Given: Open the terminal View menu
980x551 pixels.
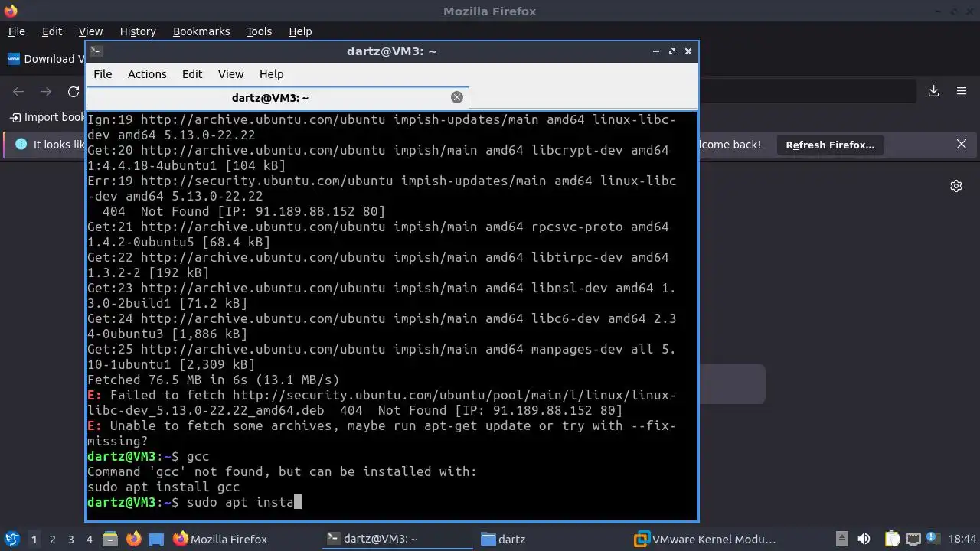Looking at the screenshot, I should coord(230,74).
